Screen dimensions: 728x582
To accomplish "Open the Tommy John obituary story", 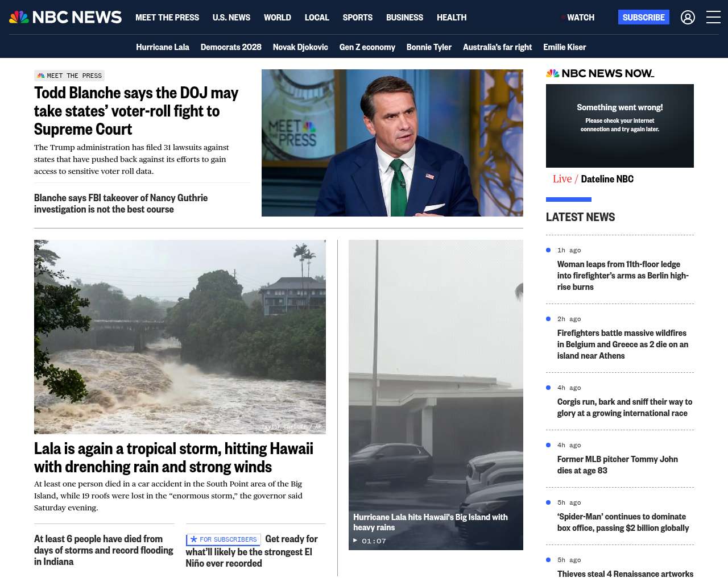I will tap(618, 465).
